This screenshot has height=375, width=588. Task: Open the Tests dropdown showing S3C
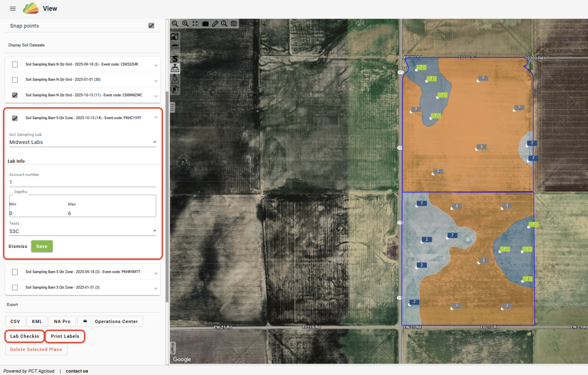(x=82, y=231)
